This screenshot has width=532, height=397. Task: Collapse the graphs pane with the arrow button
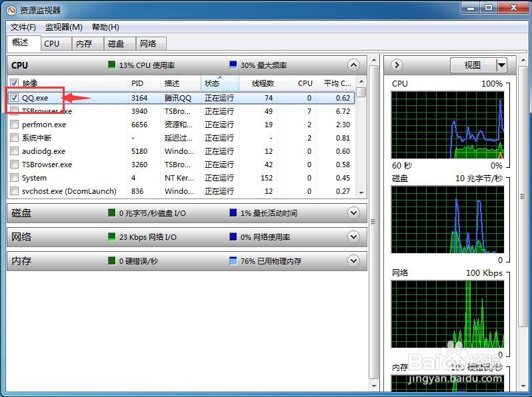(397, 65)
